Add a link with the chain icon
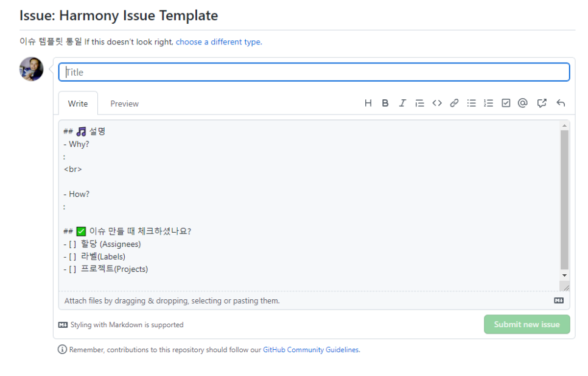The image size is (588, 376). [x=454, y=103]
